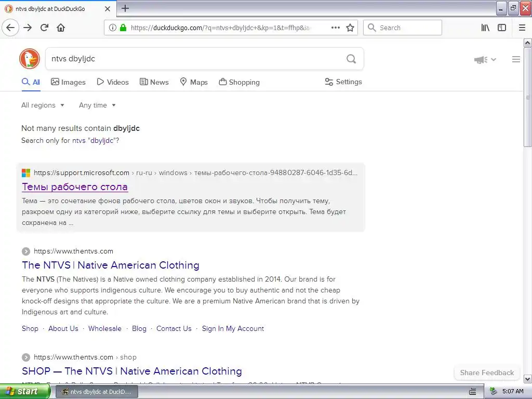Follow the Shop sitelink
The width and height of the screenshot is (532, 399).
tap(30, 328)
